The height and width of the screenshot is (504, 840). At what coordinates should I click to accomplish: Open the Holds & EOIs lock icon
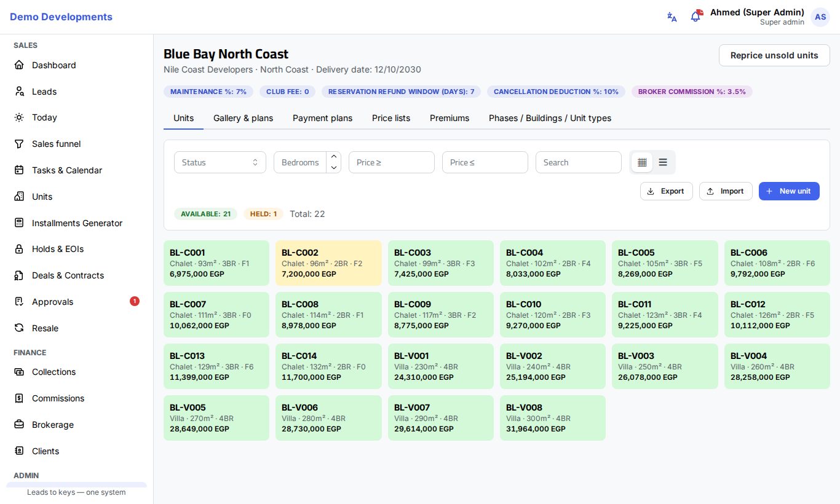point(19,249)
